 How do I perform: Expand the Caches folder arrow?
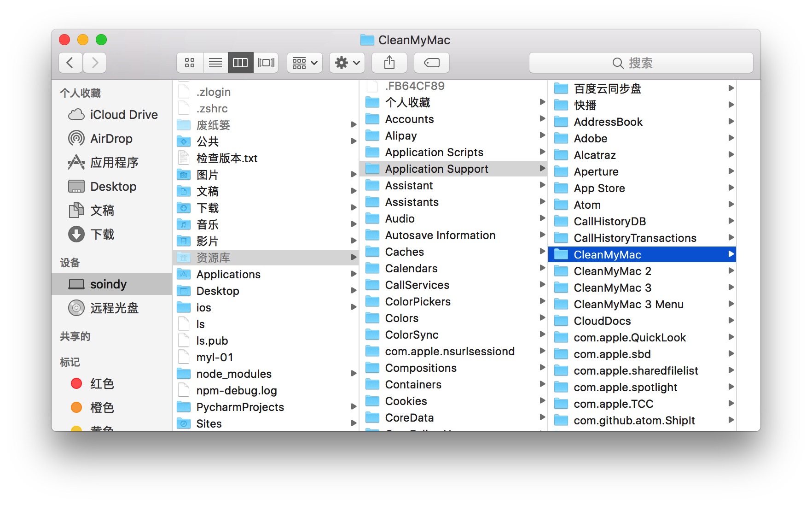click(x=542, y=252)
